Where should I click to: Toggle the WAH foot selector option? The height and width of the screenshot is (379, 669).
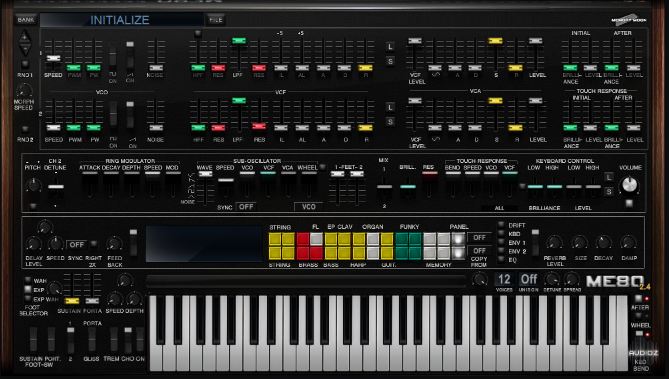[28, 280]
